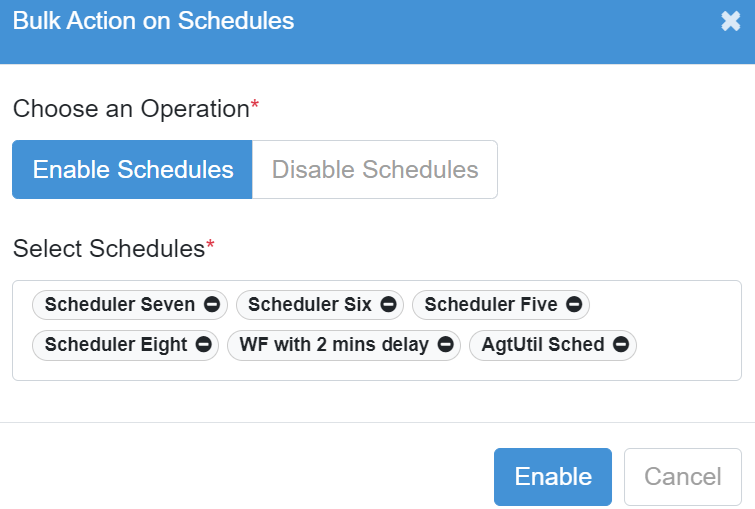
Task: Click the WF with 2 mins delay label
Action: click(334, 344)
